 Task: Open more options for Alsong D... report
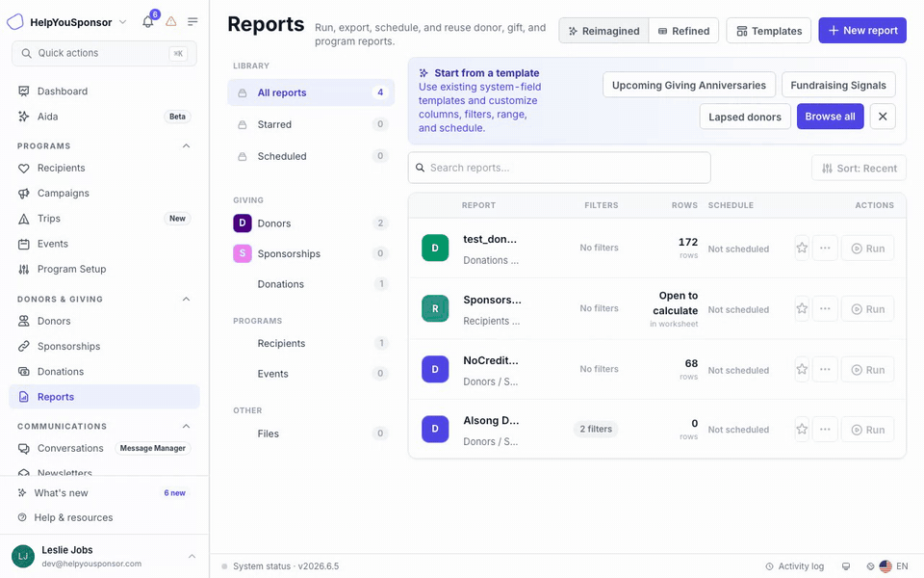[x=825, y=430]
